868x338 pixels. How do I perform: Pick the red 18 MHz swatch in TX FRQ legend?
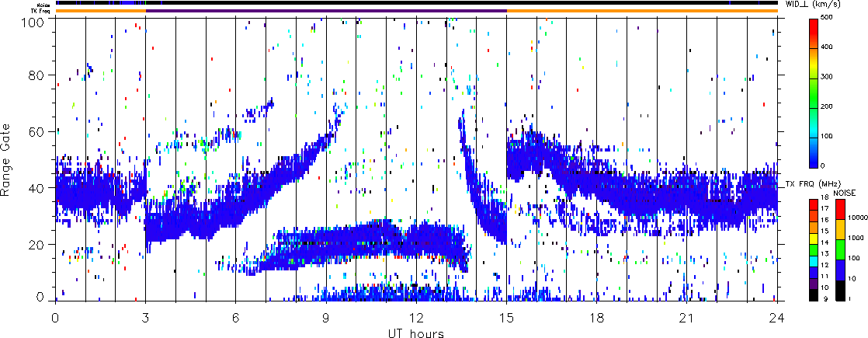(x=813, y=203)
